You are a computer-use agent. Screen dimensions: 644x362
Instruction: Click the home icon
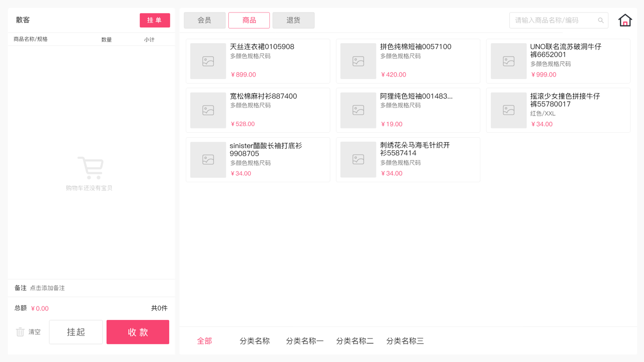(x=624, y=21)
